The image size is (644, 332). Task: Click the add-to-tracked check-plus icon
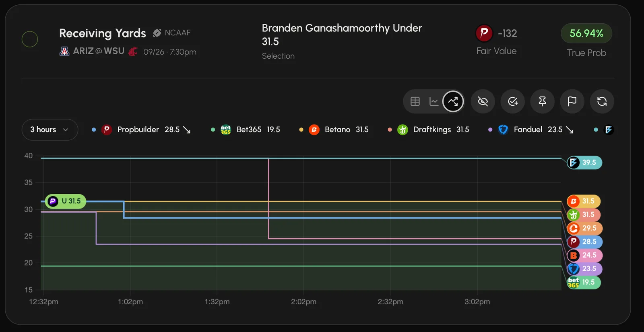point(512,101)
